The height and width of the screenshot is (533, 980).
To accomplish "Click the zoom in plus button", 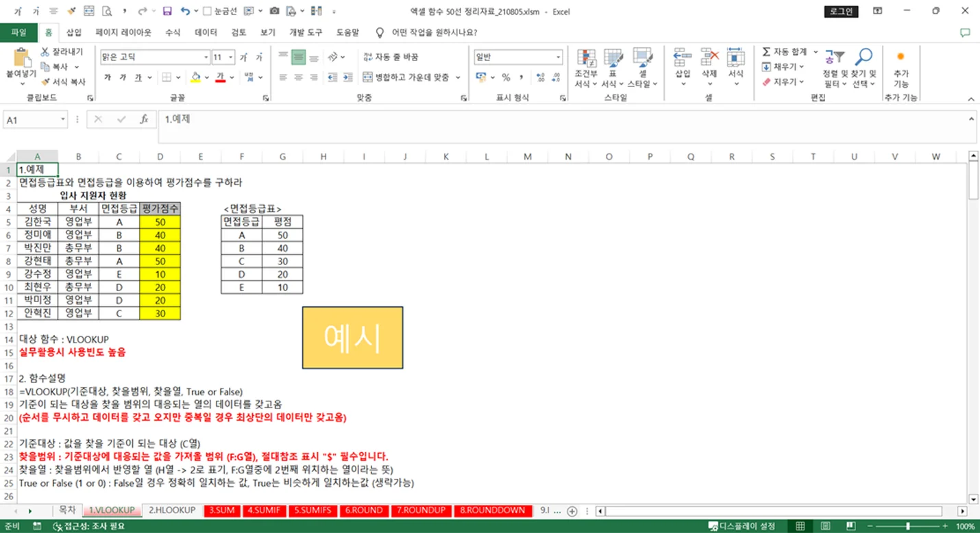I will tap(944, 526).
